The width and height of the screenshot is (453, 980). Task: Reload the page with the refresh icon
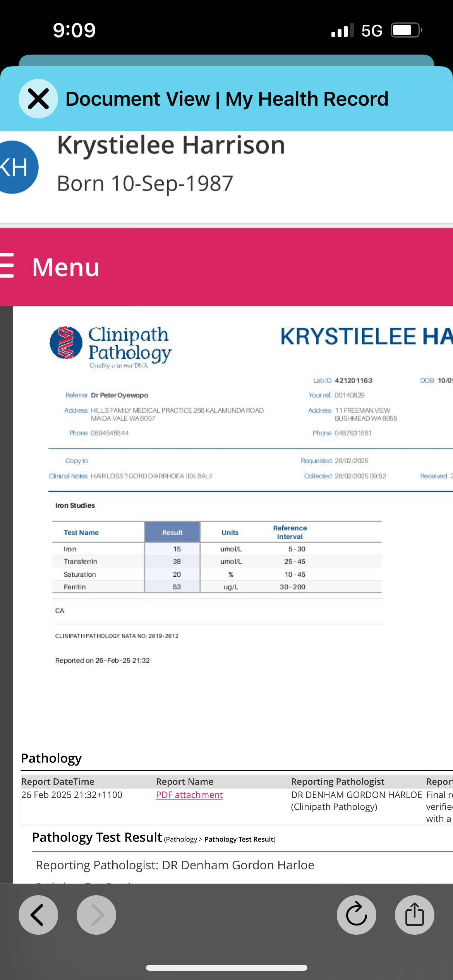point(356,915)
